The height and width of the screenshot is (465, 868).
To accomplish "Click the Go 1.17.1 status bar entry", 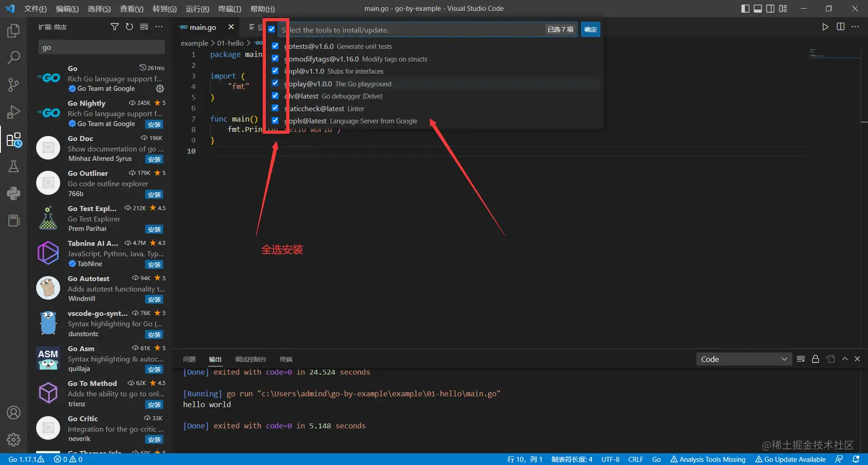I will 26,459.
